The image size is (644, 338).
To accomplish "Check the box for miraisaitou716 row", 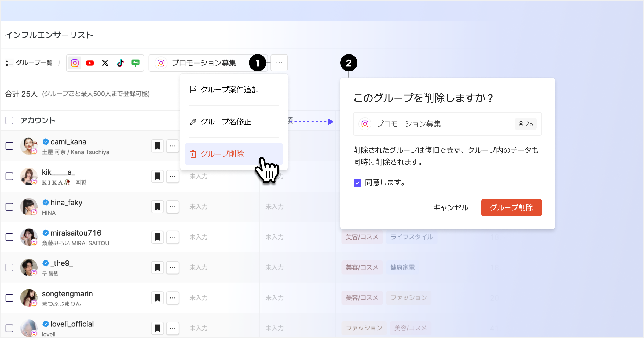I will [x=9, y=237].
